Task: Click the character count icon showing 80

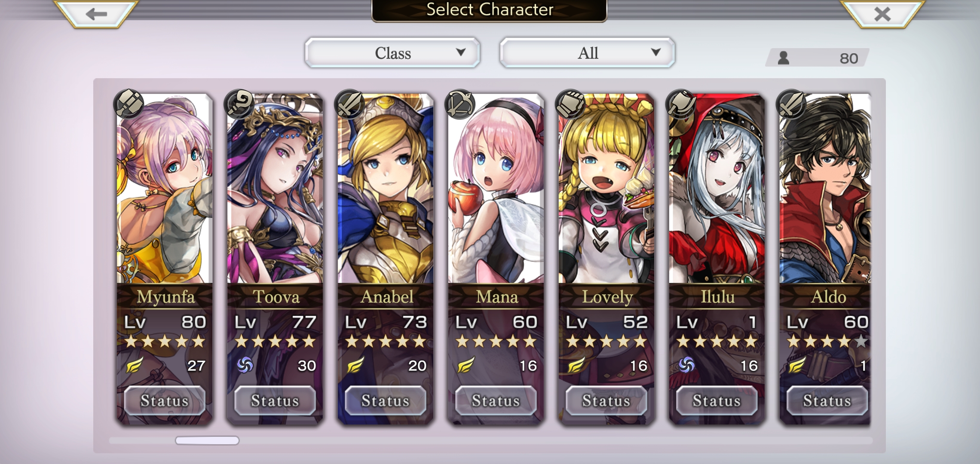Action: (x=784, y=58)
